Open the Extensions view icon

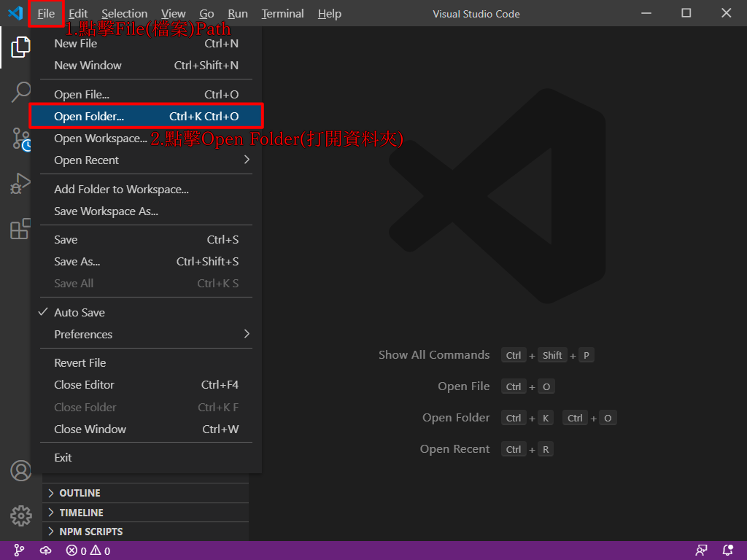(20, 228)
